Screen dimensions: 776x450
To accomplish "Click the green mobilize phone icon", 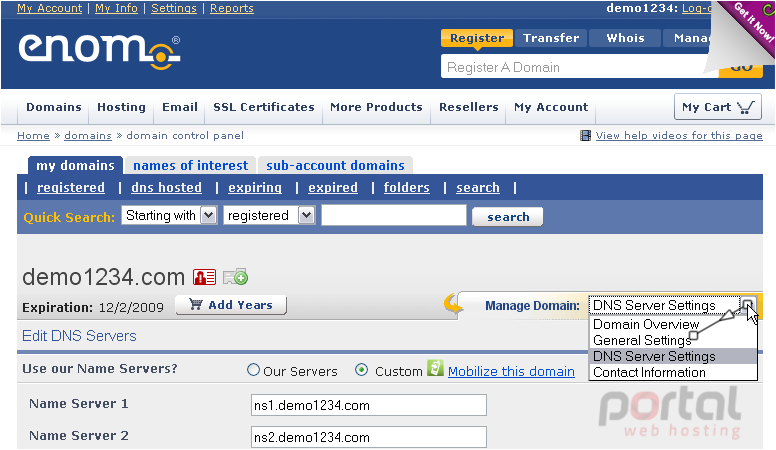I will pos(435,368).
